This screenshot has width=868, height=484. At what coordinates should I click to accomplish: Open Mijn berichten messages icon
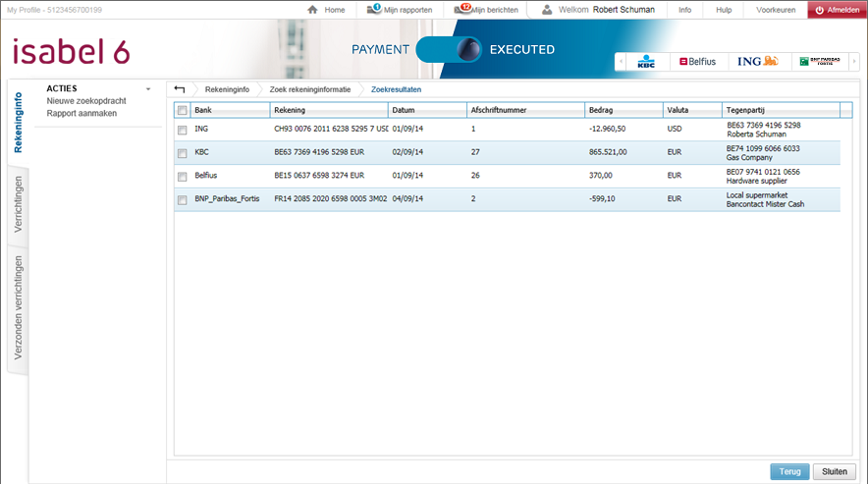(x=462, y=10)
